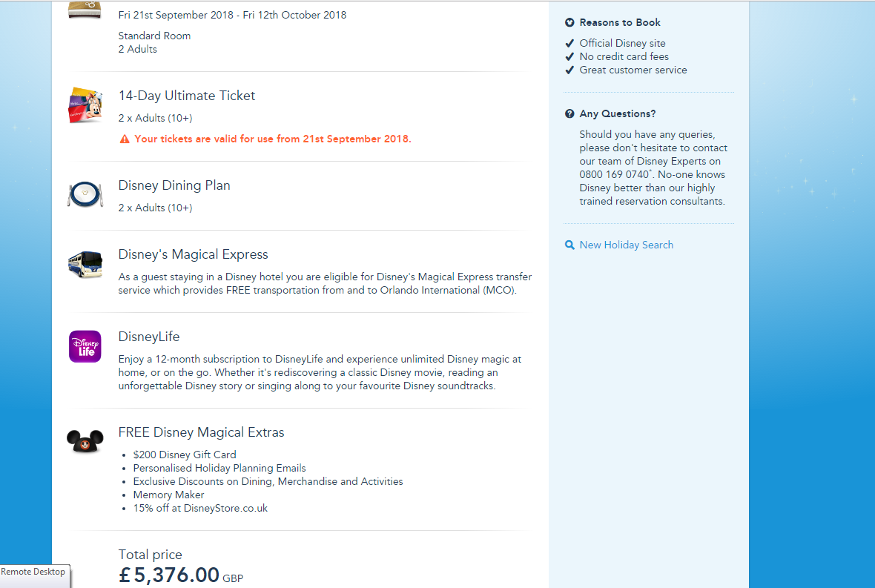Click the 2 Adults text under Standard Room

[x=138, y=49]
